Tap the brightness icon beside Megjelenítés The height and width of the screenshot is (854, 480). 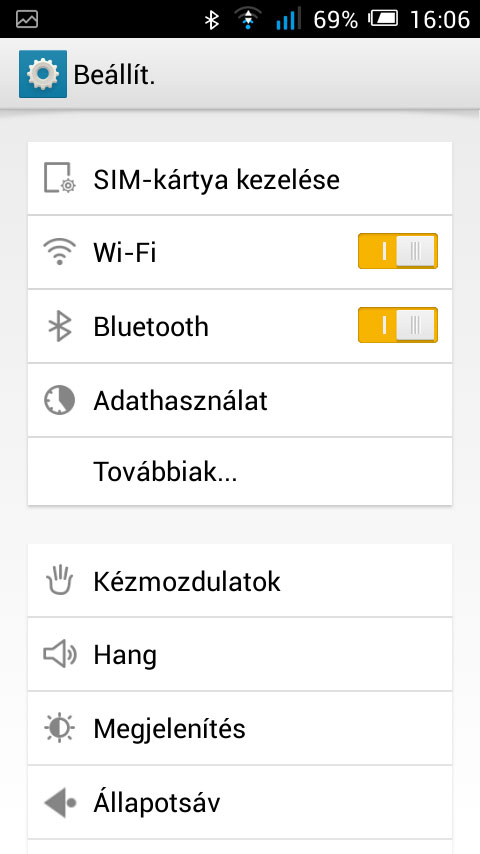click(x=59, y=728)
